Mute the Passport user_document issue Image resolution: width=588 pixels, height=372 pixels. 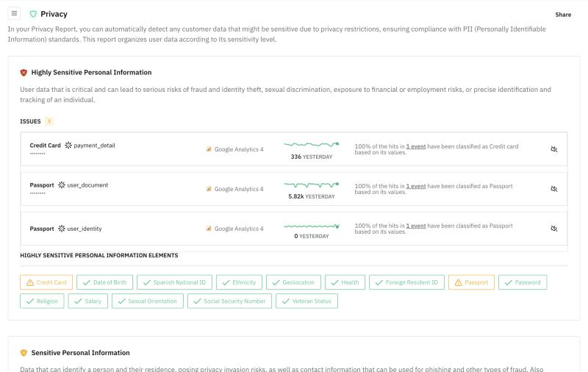554,189
